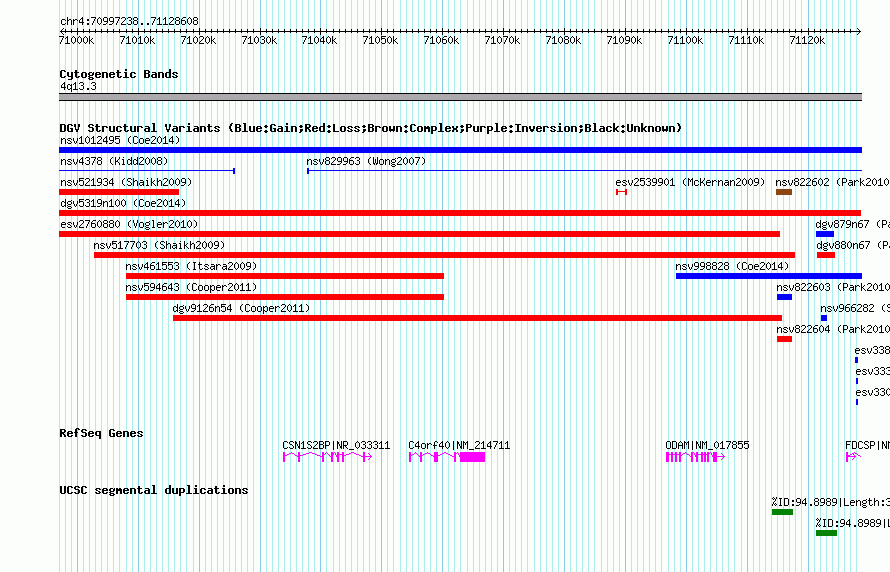Open the C4orf40|NM_214711 gene label

(459, 445)
